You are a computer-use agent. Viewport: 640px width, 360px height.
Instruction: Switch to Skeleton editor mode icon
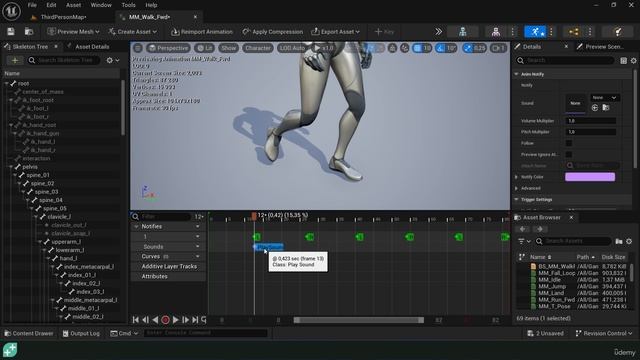[x=462, y=31]
